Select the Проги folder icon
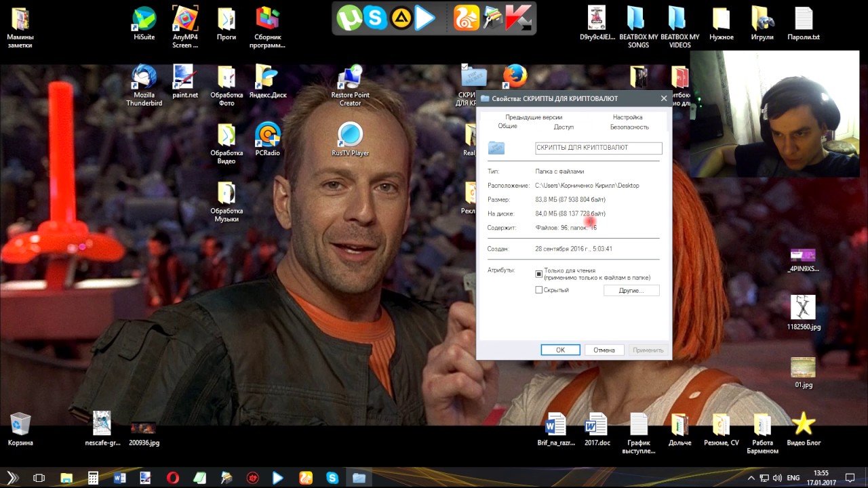Image resolution: width=868 pixels, height=488 pixels. tap(226, 24)
